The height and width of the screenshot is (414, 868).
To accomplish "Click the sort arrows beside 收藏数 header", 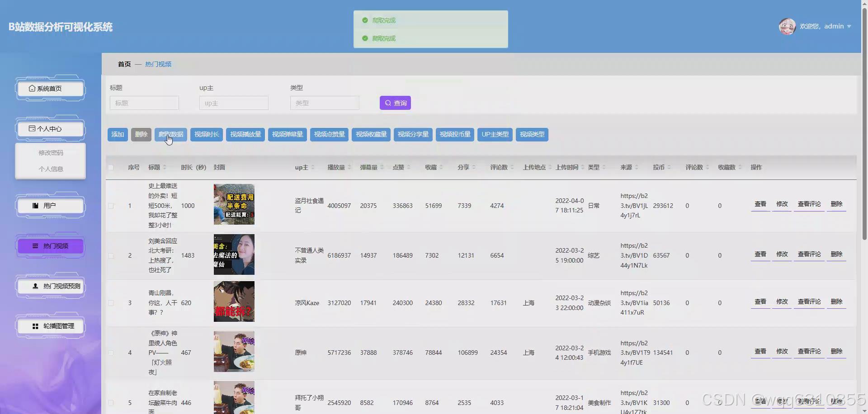I will (740, 168).
